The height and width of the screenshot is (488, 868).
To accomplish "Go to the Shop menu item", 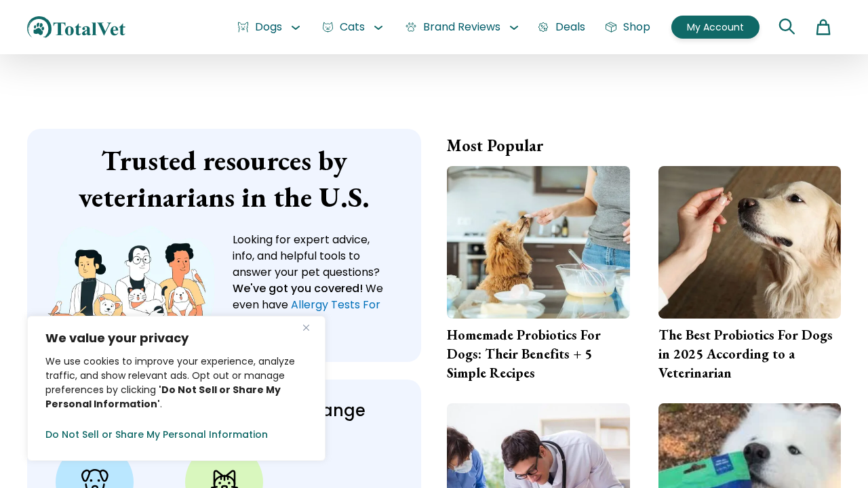I will 637,27.
